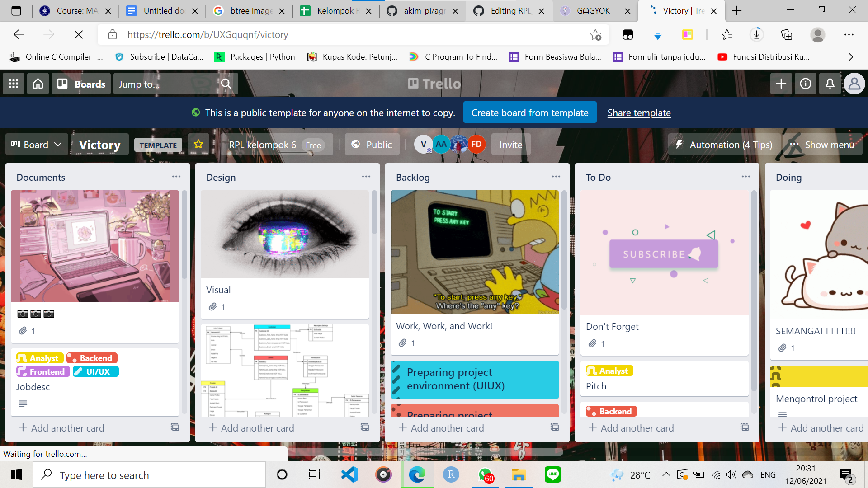Click the Trello apps grid icon

(14, 84)
